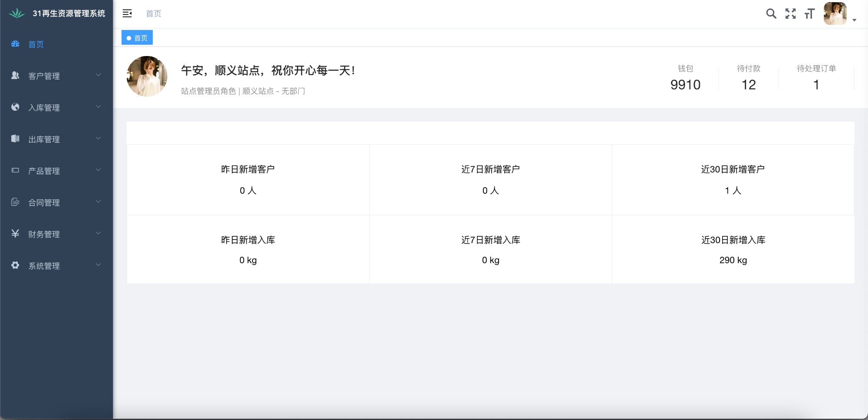Click the top-right user avatar thumbnail
This screenshot has width=868, height=420.
point(835,13)
